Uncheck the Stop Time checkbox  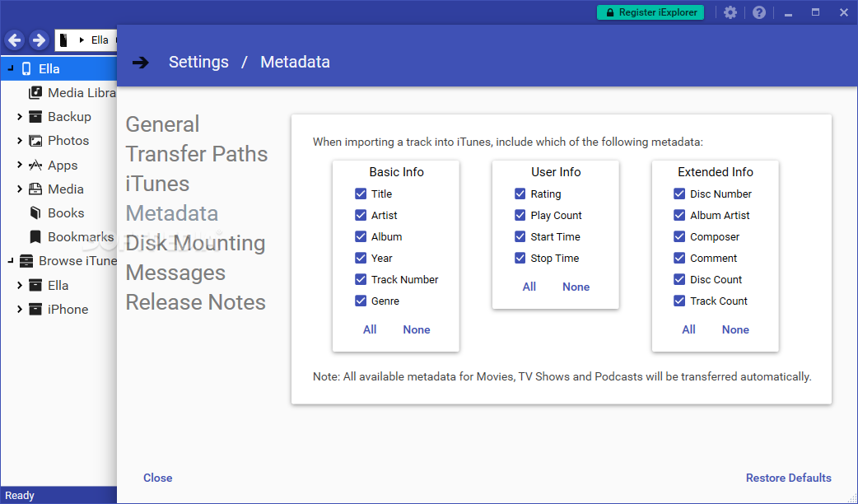pyautogui.click(x=520, y=258)
